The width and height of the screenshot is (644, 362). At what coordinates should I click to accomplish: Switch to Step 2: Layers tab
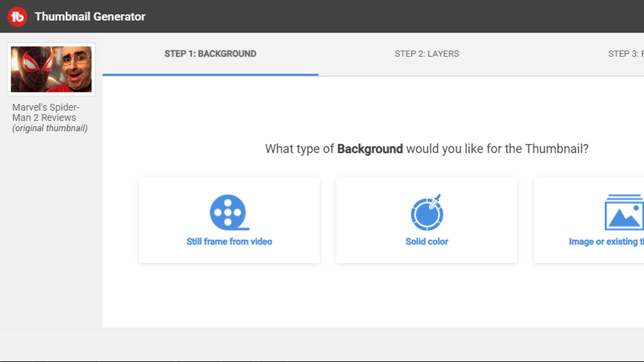(427, 54)
